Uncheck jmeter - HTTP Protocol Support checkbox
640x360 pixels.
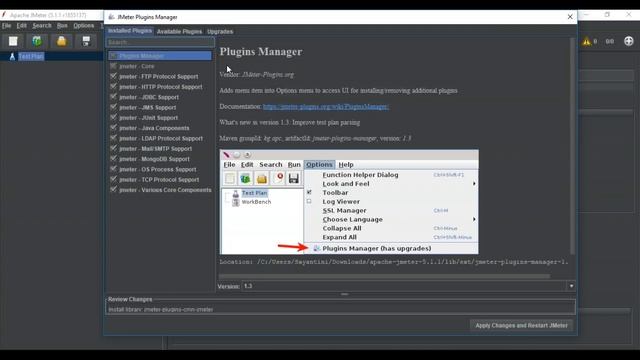pyautogui.click(x=113, y=86)
